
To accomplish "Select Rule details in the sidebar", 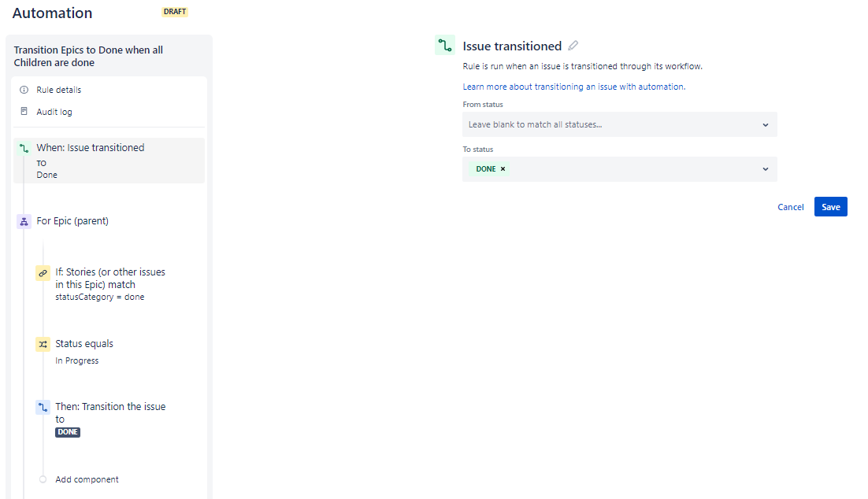I will pos(59,89).
